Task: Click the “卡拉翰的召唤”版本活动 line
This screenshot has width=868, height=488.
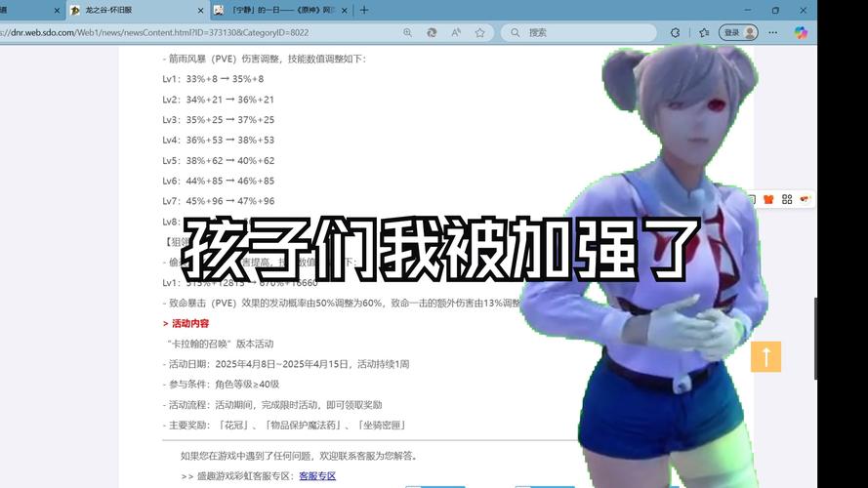Action: [x=221, y=344]
